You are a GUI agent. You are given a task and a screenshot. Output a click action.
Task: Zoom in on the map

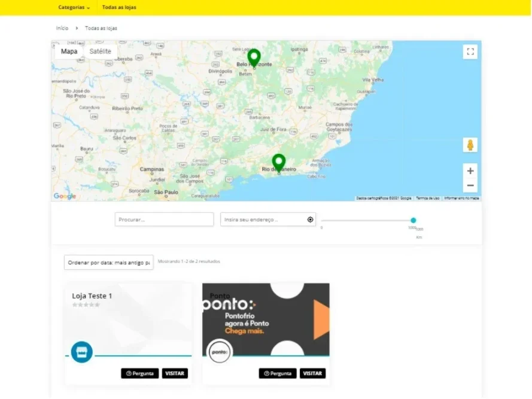pyautogui.click(x=470, y=170)
